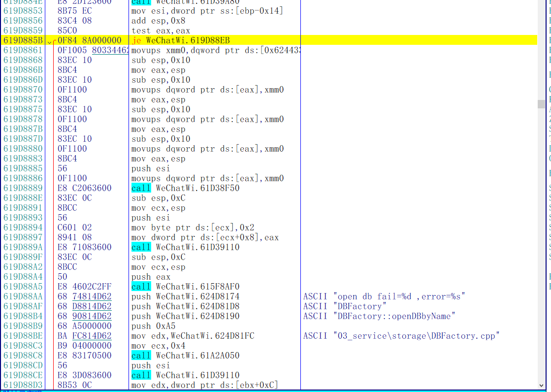Viewport: 551px width, 392px height.
Task: Select instruction "push eax"
Action: click(x=151, y=277)
